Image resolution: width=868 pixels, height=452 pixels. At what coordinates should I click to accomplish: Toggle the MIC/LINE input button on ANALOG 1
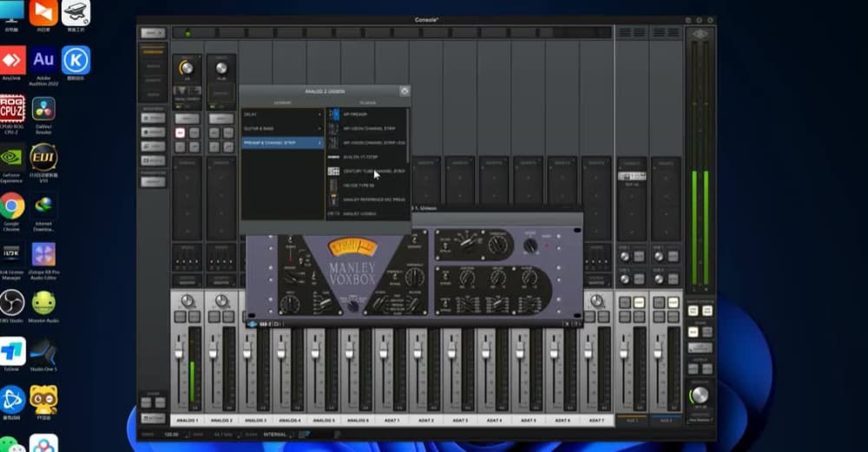187,118
